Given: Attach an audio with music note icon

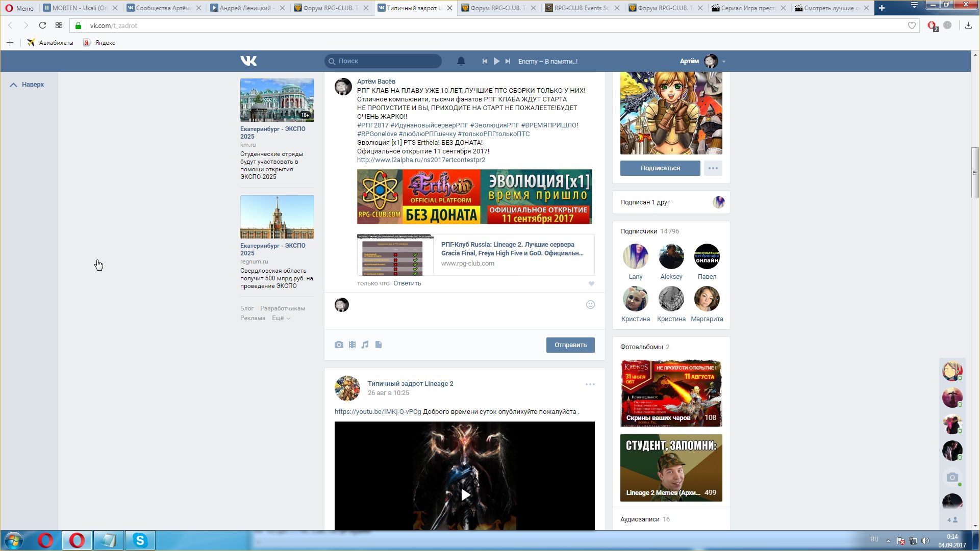Looking at the screenshot, I should coord(365,345).
